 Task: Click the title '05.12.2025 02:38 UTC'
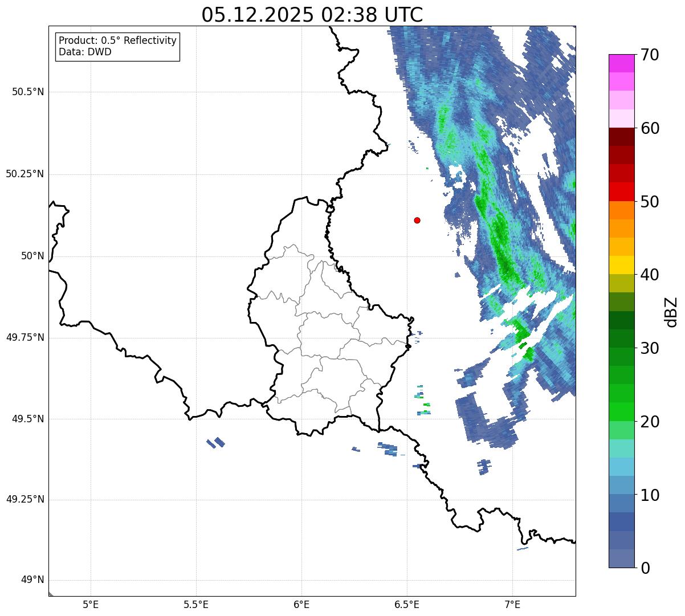tap(312, 15)
